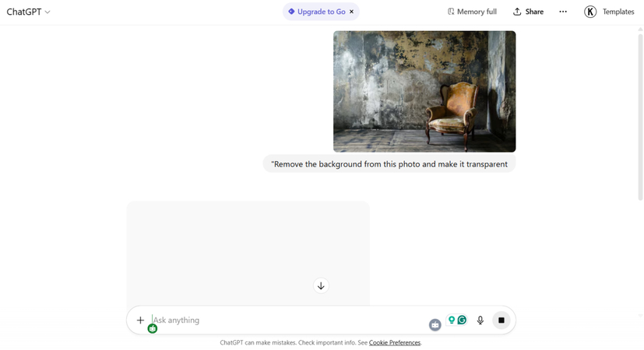Click the Grammarly G icon

pos(462,320)
